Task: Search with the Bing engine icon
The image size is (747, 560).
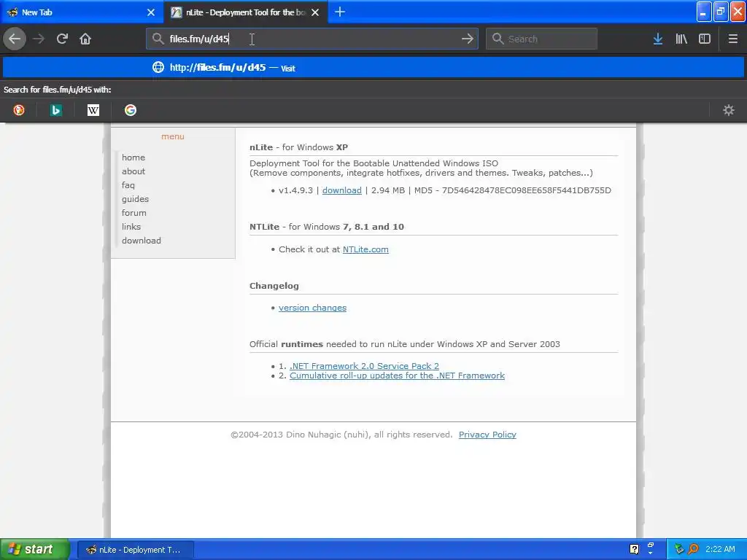Action: pos(56,110)
